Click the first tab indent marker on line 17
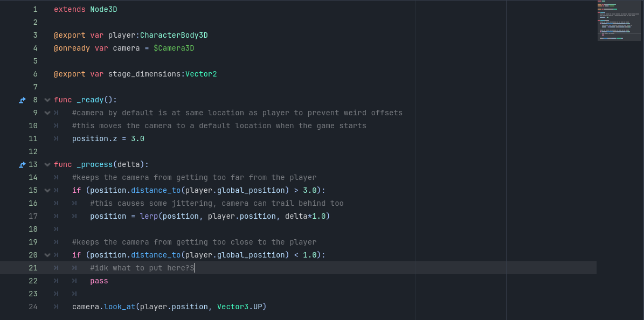Screen dimensions: 644x320 [x=57, y=216]
